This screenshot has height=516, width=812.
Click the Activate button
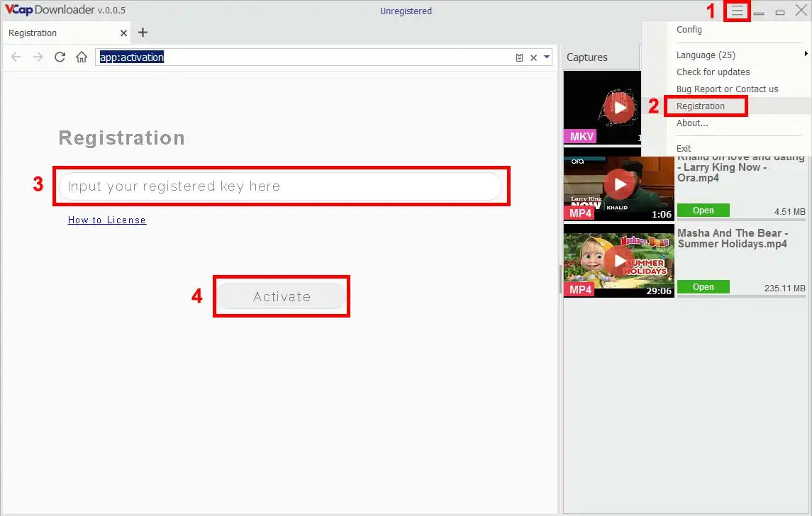click(282, 296)
